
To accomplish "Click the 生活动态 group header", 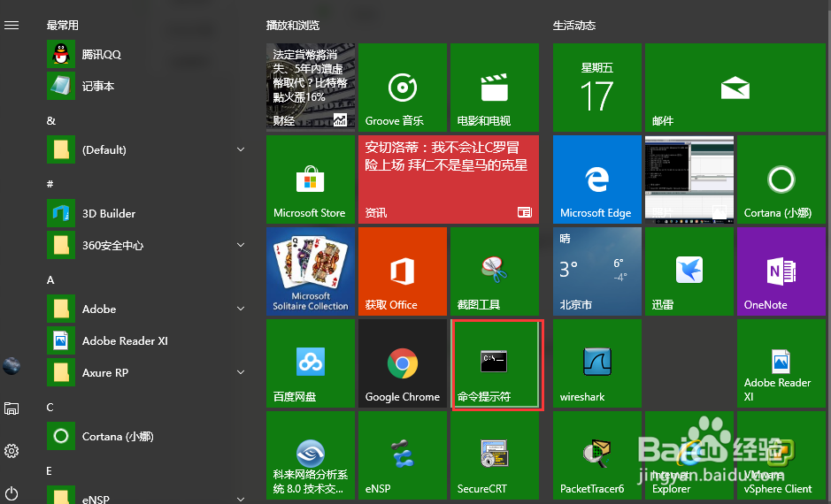I will (x=574, y=26).
